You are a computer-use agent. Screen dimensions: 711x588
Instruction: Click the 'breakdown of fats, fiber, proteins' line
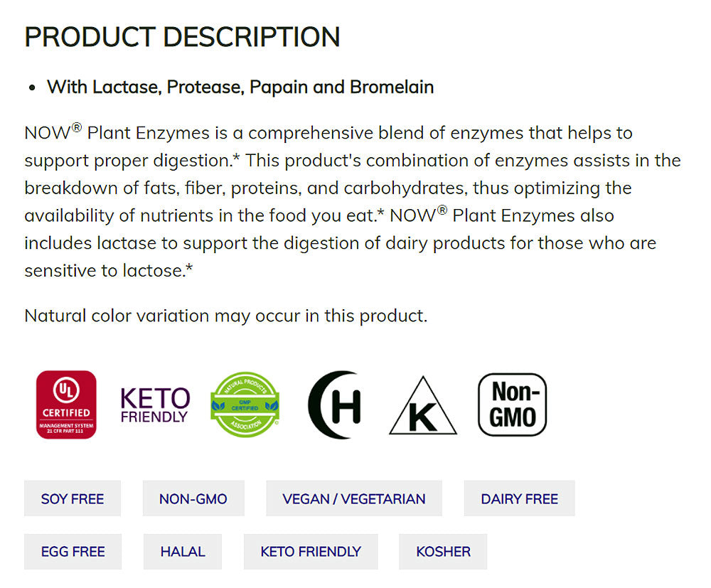coord(178,188)
